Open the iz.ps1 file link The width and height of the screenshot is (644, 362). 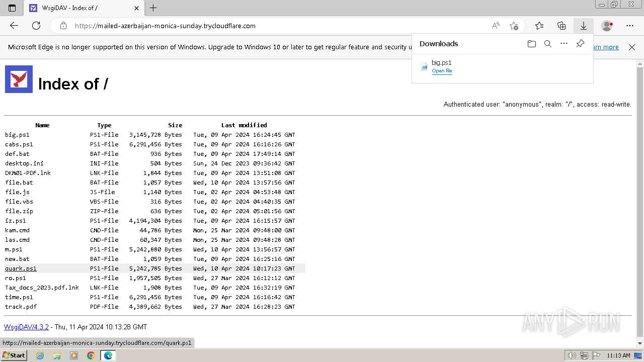(16, 221)
